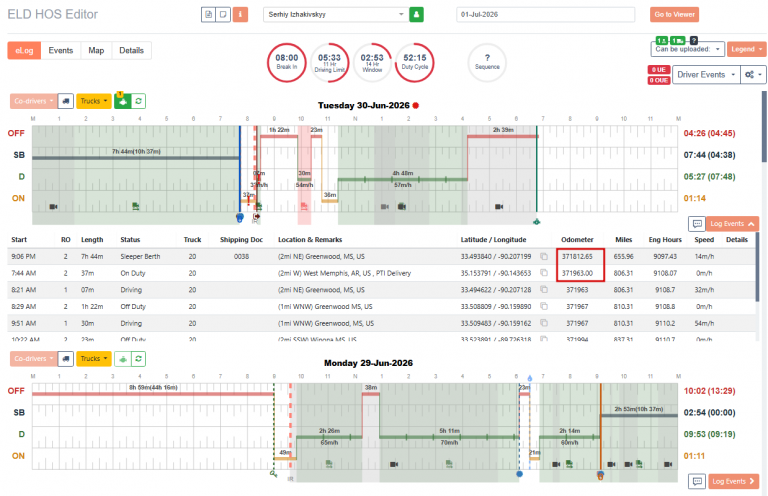Click the note icon button in header

coord(223,14)
